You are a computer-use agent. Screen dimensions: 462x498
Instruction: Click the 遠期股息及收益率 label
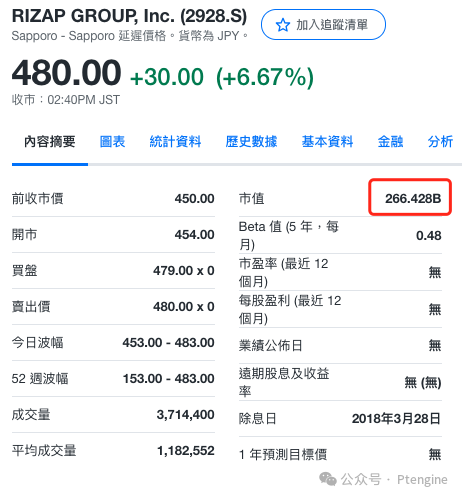284,382
